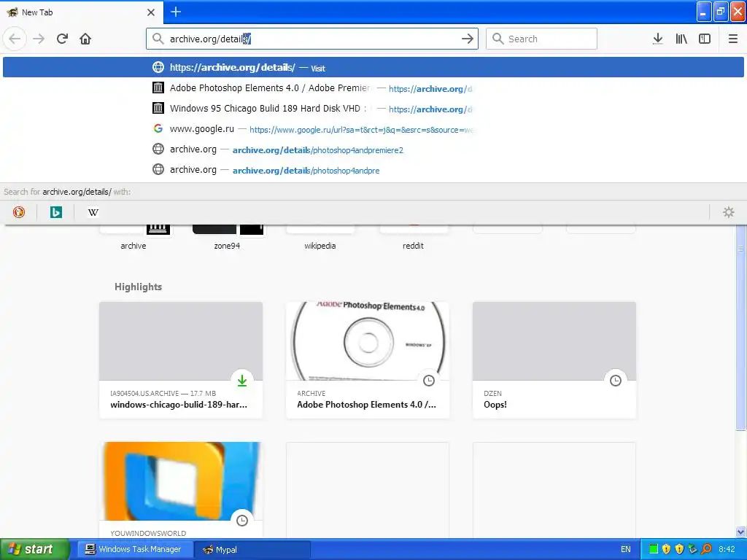
Task: Open the archive top site tile
Action: pos(133,237)
